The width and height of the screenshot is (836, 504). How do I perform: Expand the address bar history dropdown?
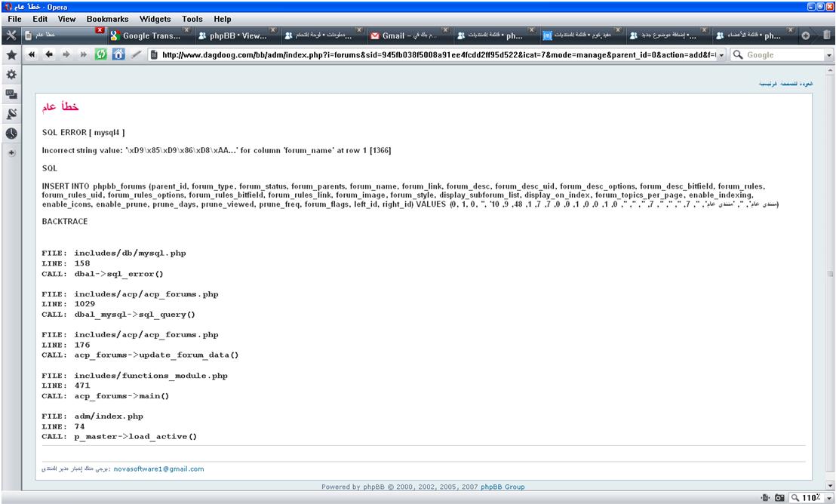721,56
